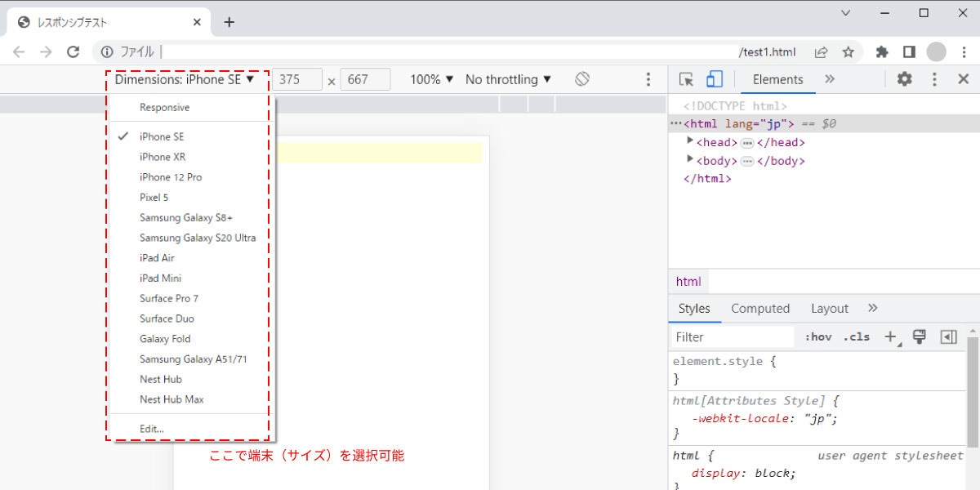Viewport: 980px width, 490px height.
Task: Edit the width field 375
Action: coord(297,79)
